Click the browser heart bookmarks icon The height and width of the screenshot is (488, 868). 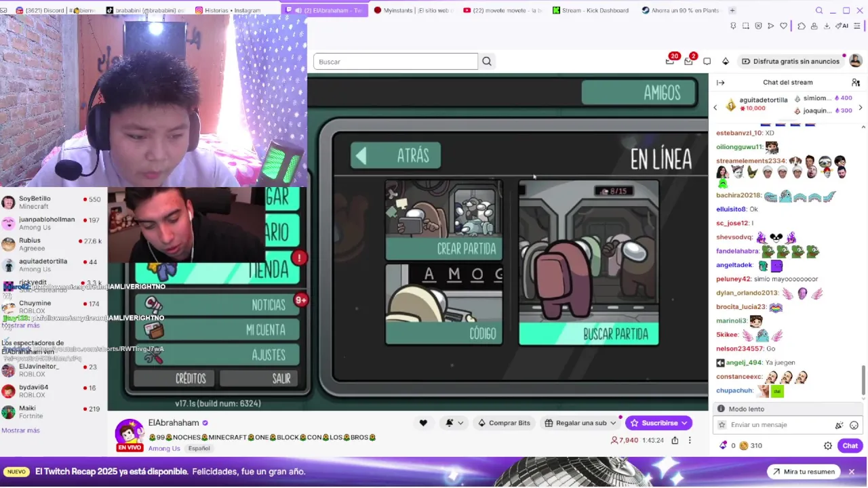783,26
